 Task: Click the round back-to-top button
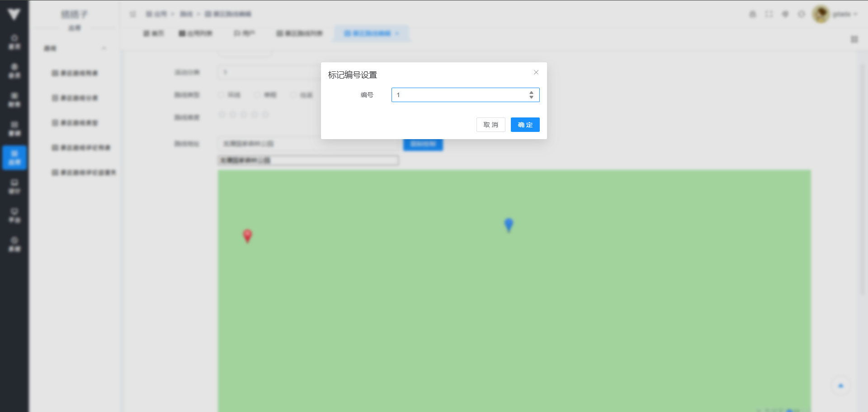pos(840,386)
